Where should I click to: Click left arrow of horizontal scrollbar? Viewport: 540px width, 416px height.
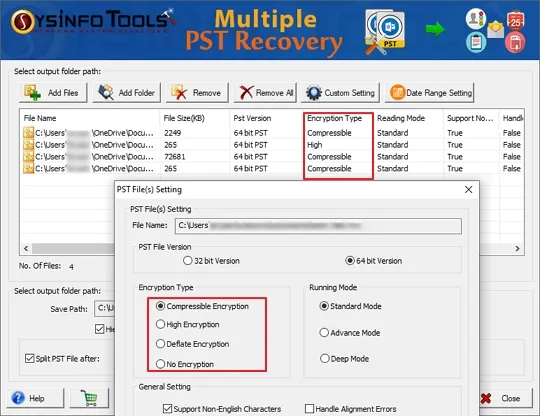[26, 248]
